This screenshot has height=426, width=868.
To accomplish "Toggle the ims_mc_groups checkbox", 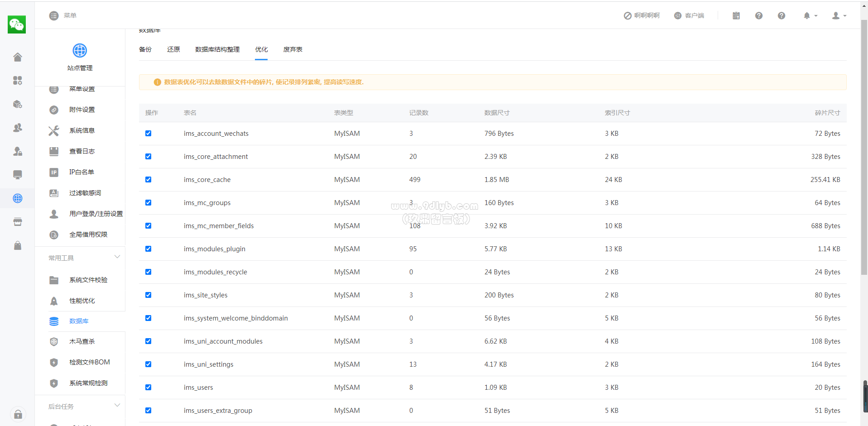I will pyautogui.click(x=148, y=203).
